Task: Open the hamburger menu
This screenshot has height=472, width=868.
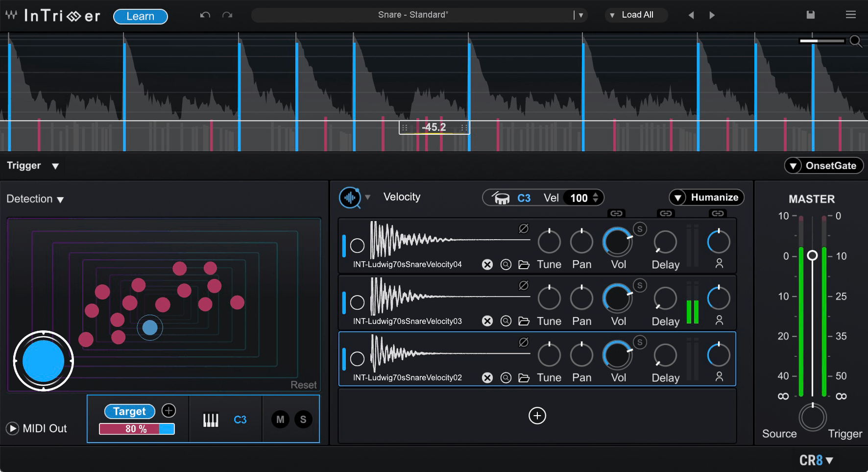Action: point(851,14)
